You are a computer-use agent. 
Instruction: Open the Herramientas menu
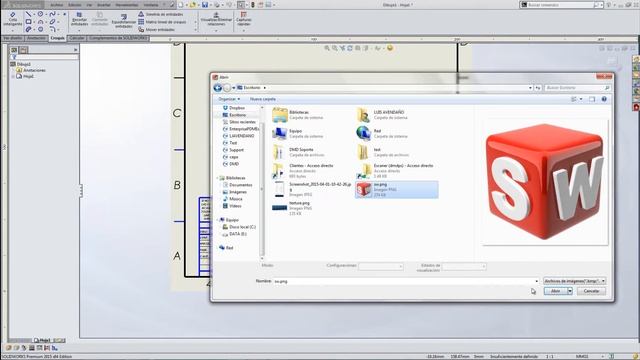(x=127, y=5)
